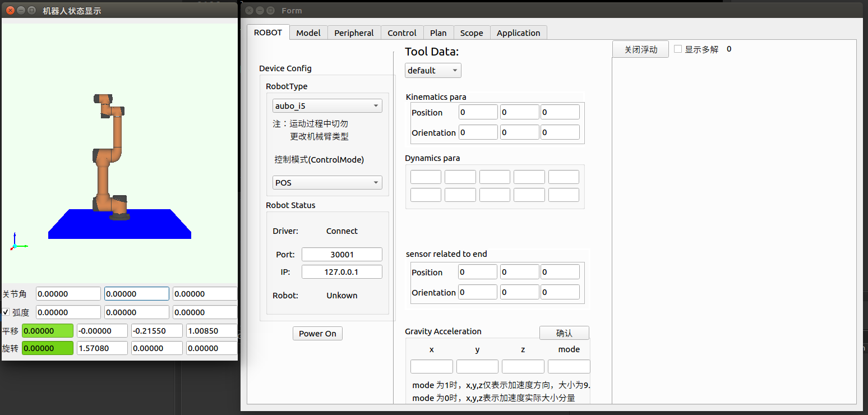
Task: Click the green 平移 translation field
Action: [x=48, y=331]
